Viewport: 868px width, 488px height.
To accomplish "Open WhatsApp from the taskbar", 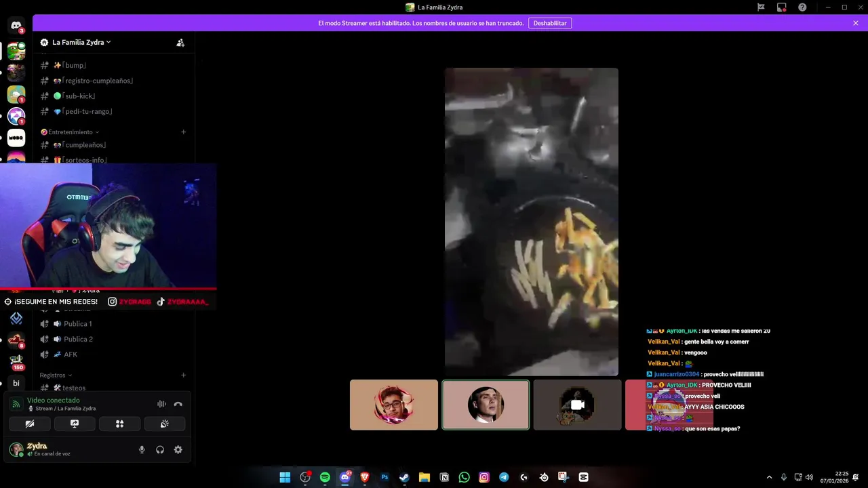I will (464, 477).
